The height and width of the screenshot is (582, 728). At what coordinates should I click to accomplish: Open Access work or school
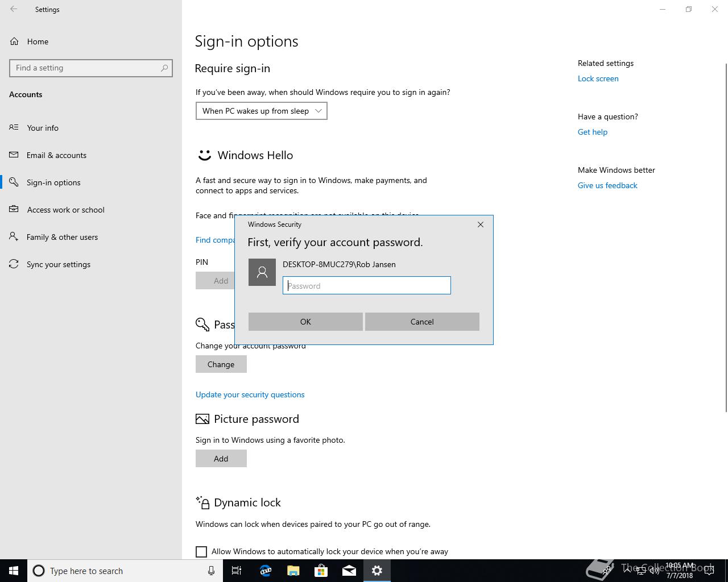pyautogui.click(x=65, y=210)
